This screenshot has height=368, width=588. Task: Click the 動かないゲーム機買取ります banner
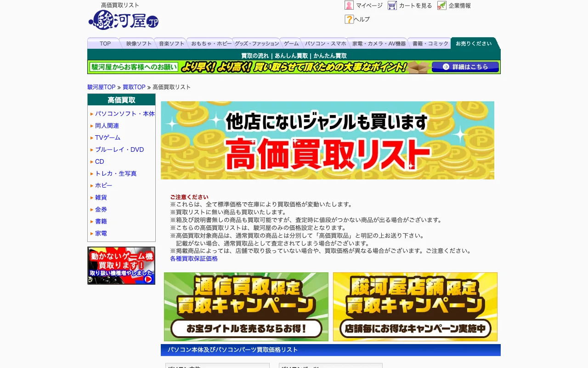coord(121,266)
